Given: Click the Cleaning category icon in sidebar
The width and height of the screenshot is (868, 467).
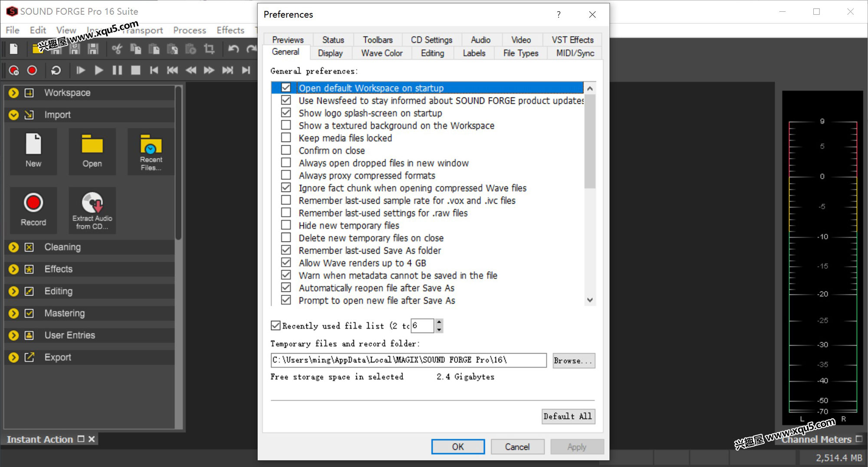Looking at the screenshot, I should (x=29, y=247).
